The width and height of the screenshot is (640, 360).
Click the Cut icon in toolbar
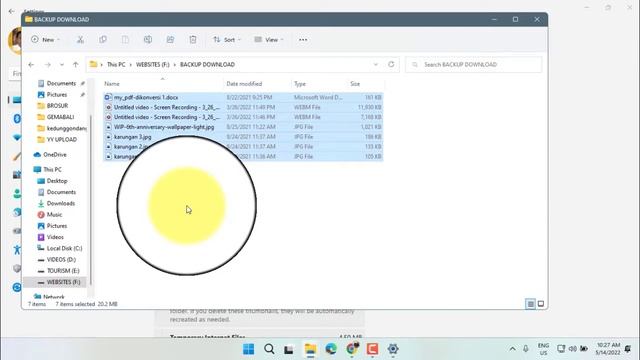(x=80, y=40)
